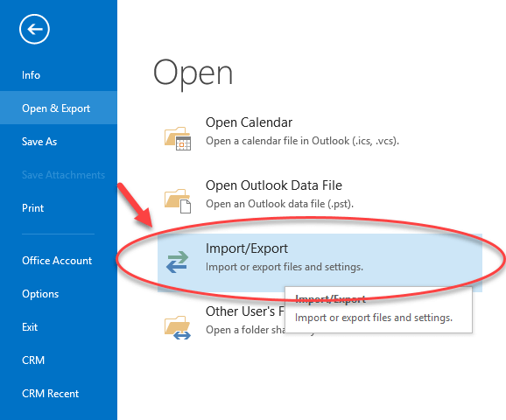Click the Open Outlook Data File heading
This screenshot has height=420, width=506.
274,185
